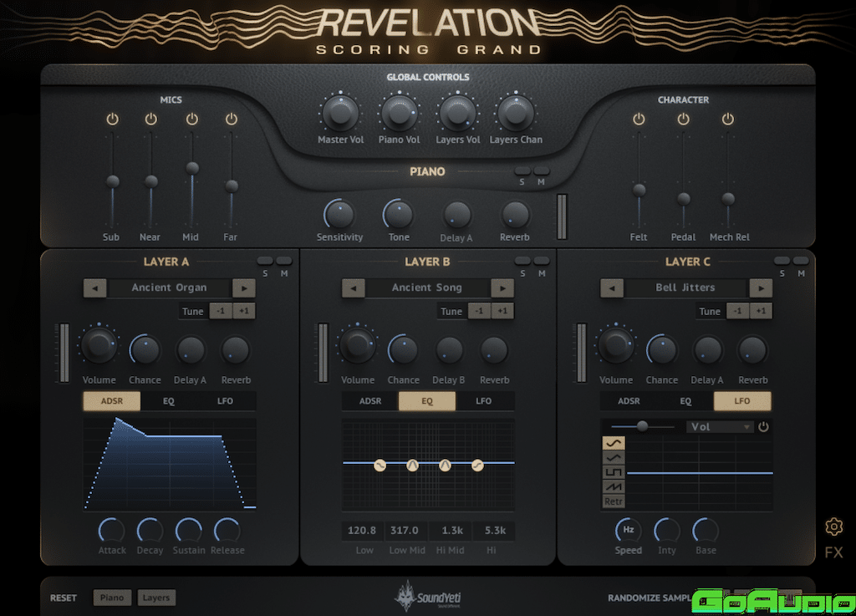Tune Layer A up with +1

coord(244,311)
